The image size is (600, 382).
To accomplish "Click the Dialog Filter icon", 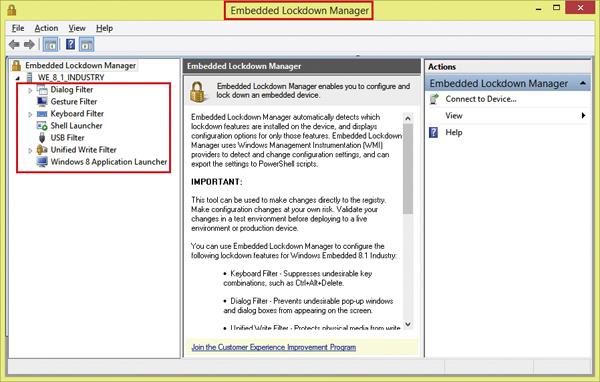I will click(42, 90).
